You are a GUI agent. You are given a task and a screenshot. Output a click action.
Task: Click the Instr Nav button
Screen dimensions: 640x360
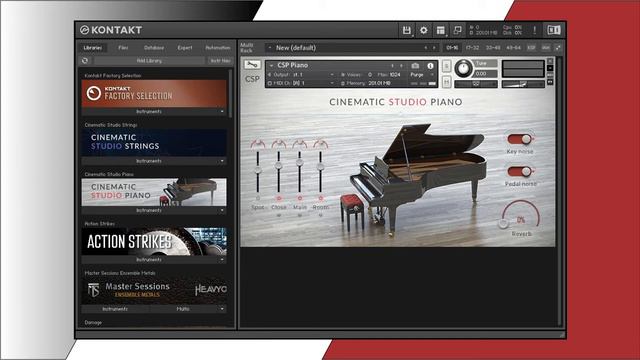[220, 60]
